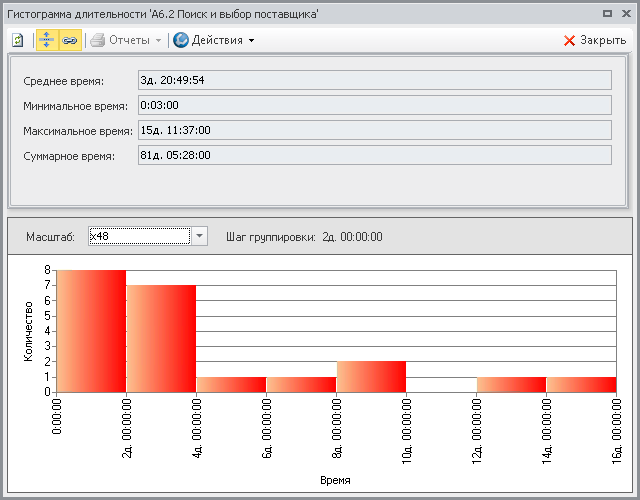Image resolution: width=640 pixels, height=500 pixels.
Task: Click the Суммарное время value field
Action: [x=374, y=155]
